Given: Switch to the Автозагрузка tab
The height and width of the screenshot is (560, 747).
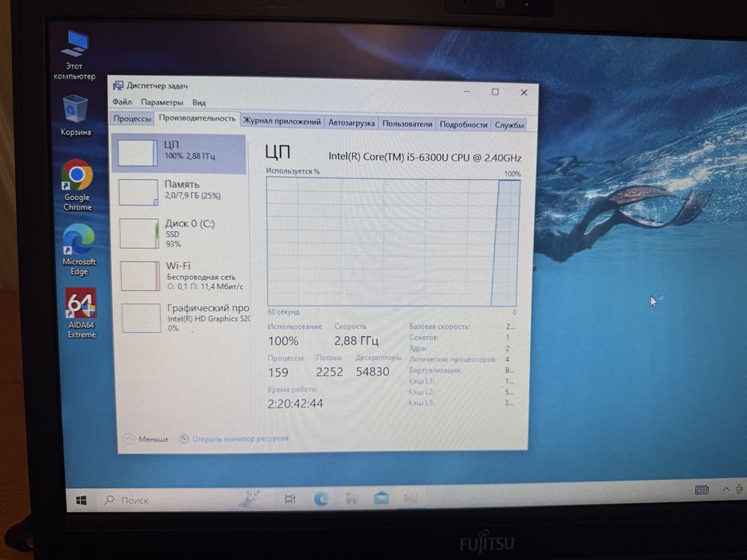Looking at the screenshot, I should pyautogui.click(x=351, y=123).
